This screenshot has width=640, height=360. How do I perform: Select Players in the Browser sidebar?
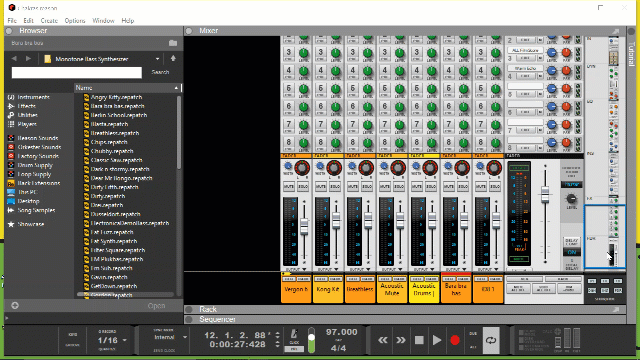click(x=27, y=124)
